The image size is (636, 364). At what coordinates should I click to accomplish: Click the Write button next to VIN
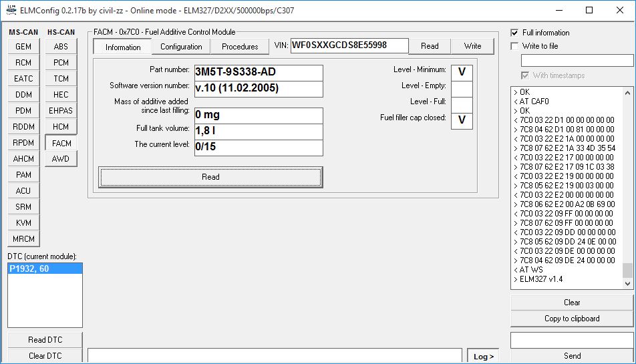pyautogui.click(x=472, y=46)
